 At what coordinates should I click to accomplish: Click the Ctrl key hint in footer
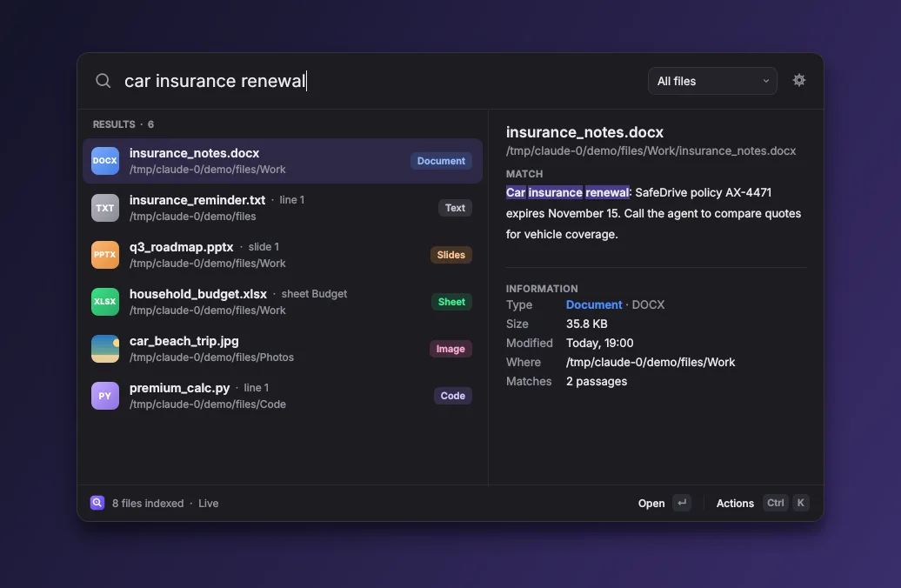pyautogui.click(x=775, y=503)
